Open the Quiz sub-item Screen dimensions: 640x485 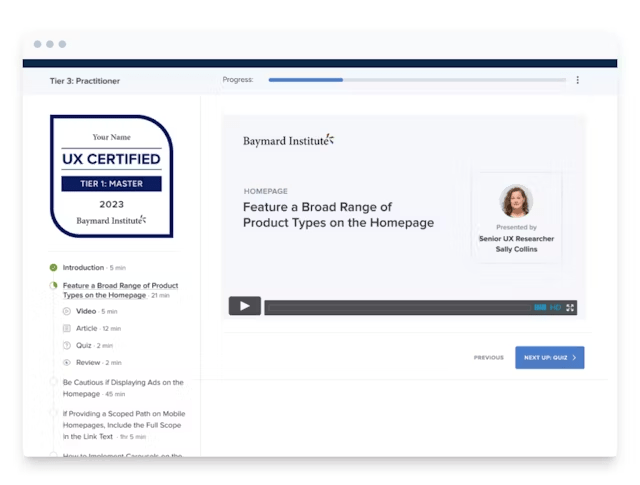[94, 345]
